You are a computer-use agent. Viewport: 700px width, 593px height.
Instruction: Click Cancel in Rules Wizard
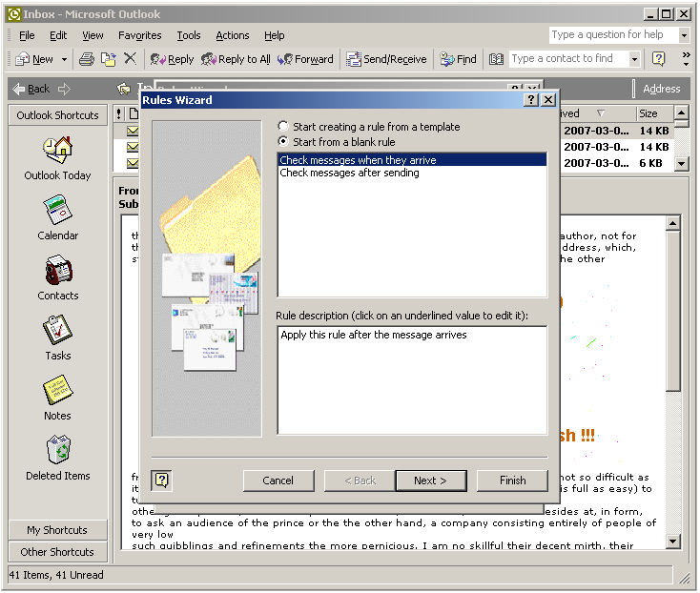point(278,481)
